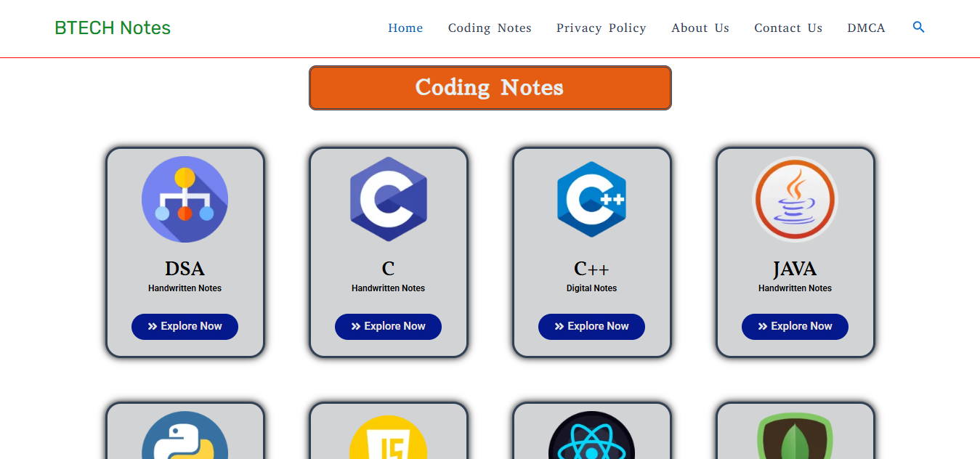Click the C++ hexagon logo

point(591,199)
